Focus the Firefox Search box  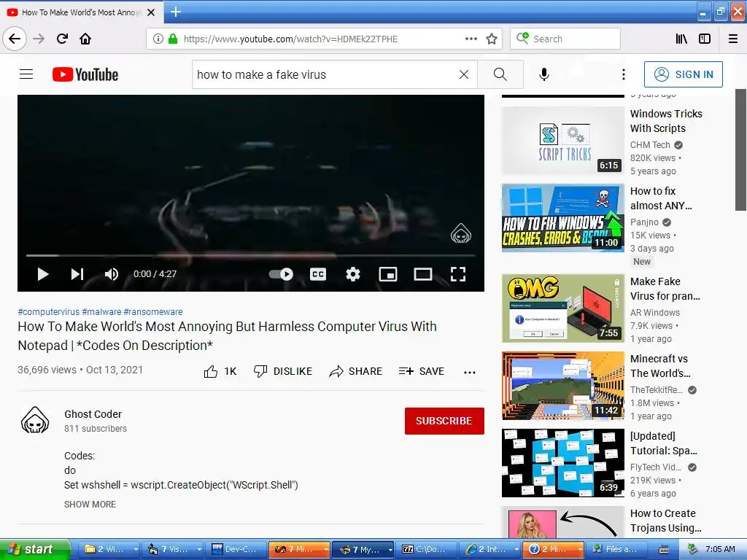pos(565,39)
